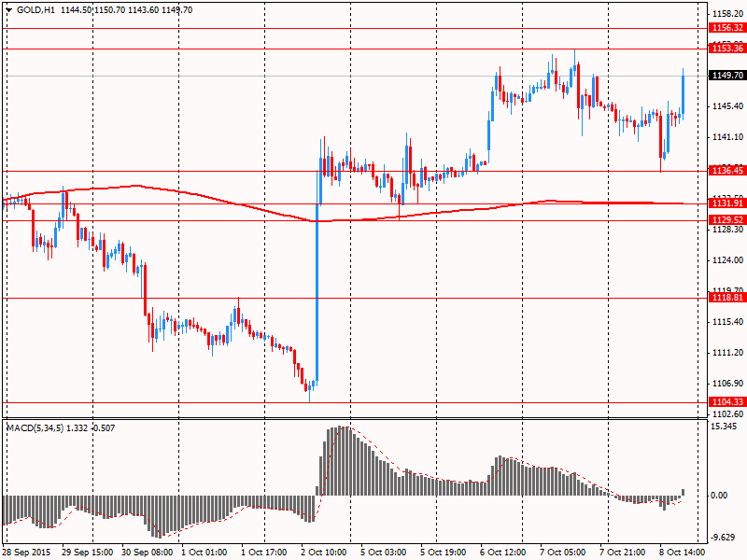Click the MACD scale value 15.345

(x=724, y=427)
